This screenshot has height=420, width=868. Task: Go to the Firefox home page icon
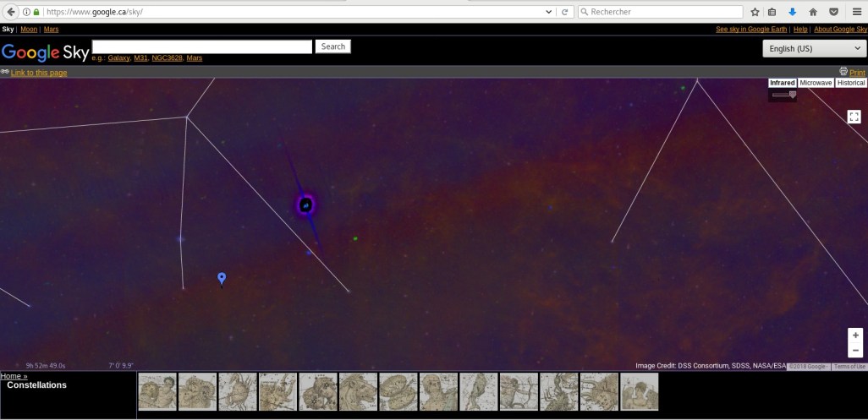(x=813, y=12)
